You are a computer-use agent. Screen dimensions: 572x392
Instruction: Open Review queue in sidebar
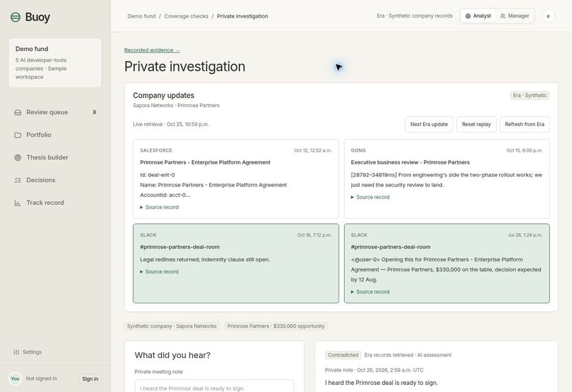pyautogui.click(x=55, y=112)
